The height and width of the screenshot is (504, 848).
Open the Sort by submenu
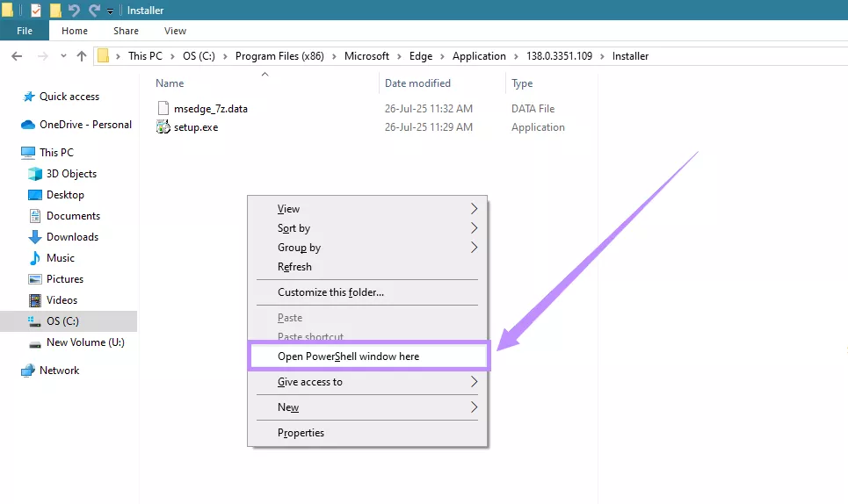(x=367, y=228)
